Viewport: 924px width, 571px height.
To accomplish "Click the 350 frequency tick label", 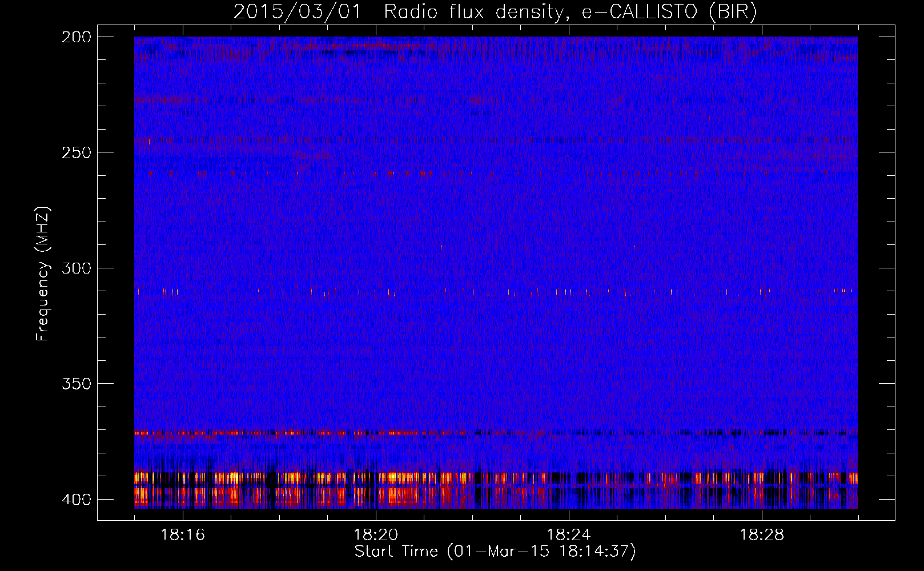I will 77,384.
